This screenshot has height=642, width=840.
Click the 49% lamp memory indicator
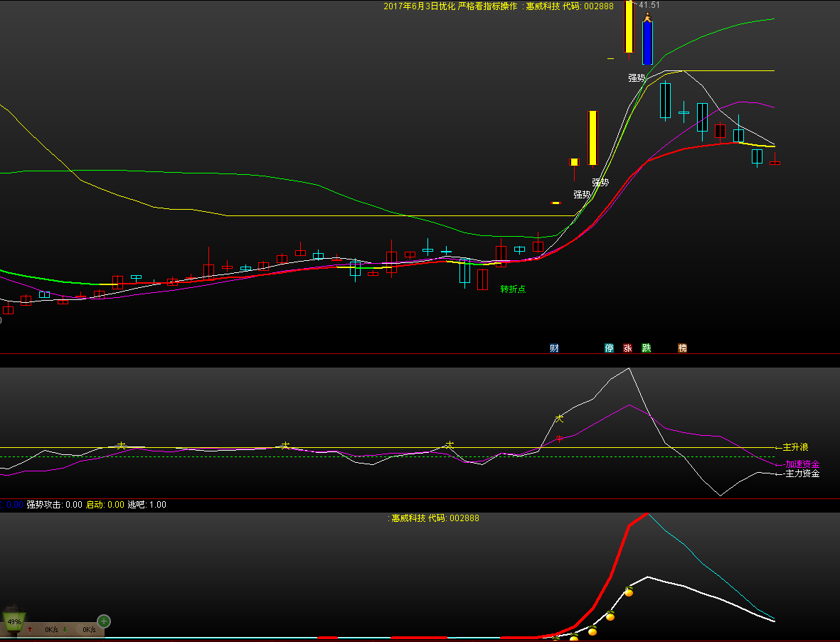click(14, 621)
